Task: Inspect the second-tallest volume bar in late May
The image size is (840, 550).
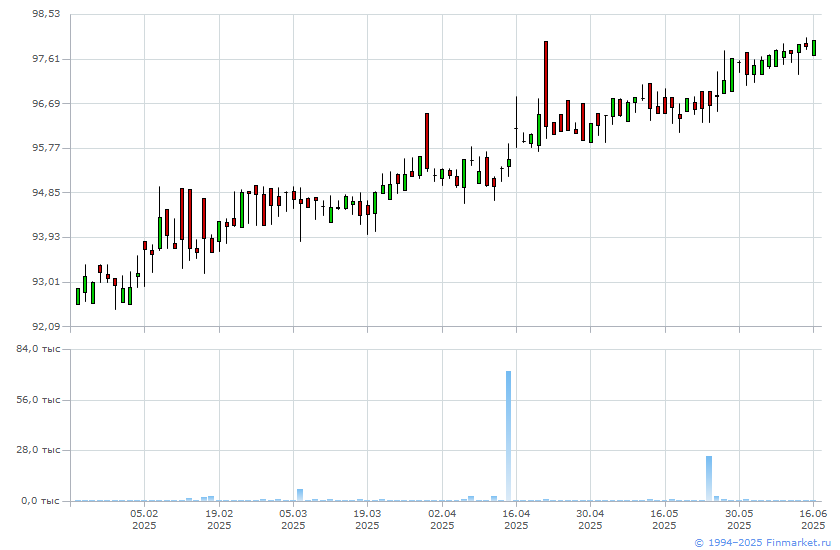Action: coord(709,479)
